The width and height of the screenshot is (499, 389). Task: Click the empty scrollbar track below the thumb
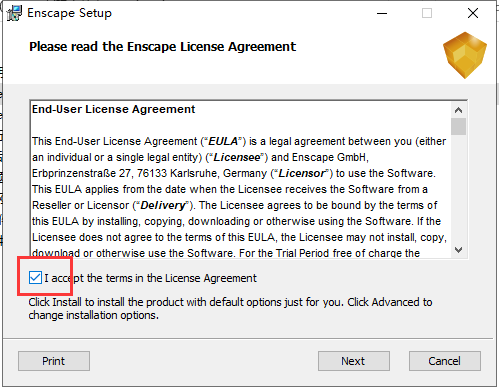click(458, 189)
